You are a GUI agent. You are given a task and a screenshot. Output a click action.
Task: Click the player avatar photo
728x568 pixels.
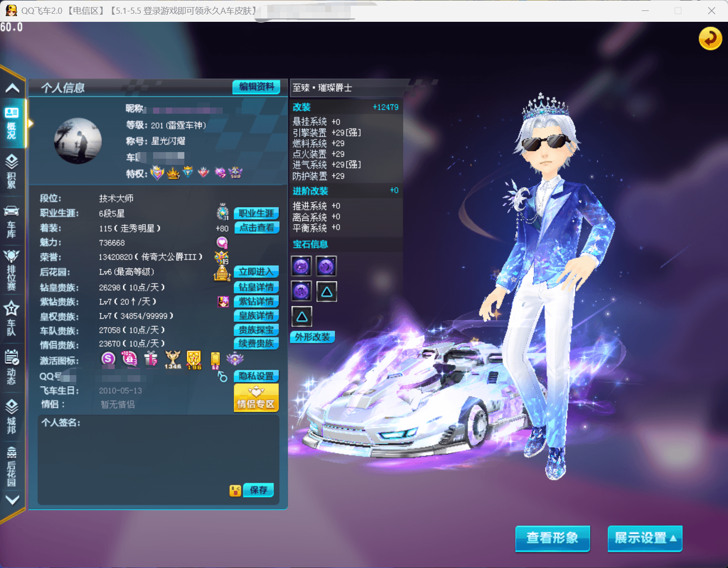[78, 141]
